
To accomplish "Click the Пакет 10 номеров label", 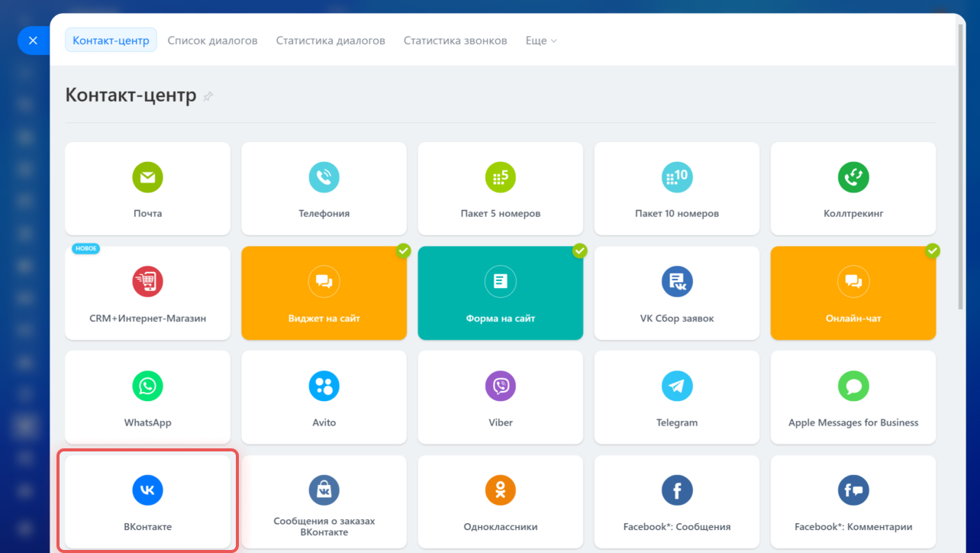I will [x=677, y=214].
